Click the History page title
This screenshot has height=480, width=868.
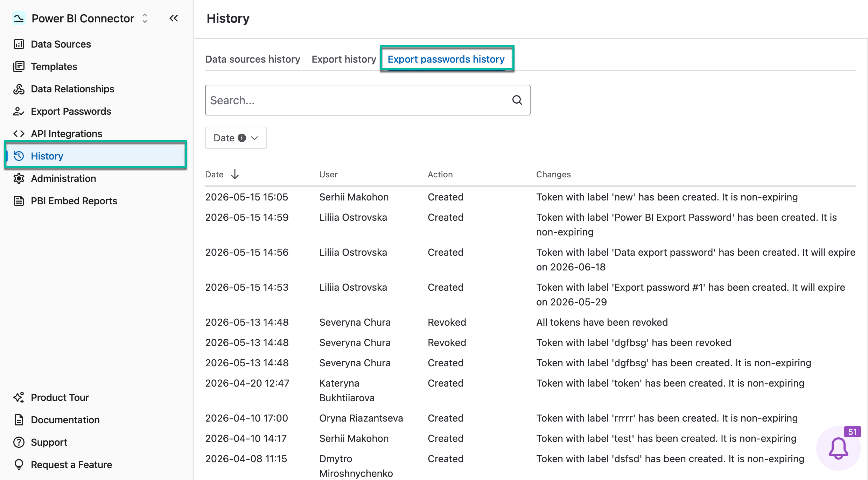pos(228,18)
